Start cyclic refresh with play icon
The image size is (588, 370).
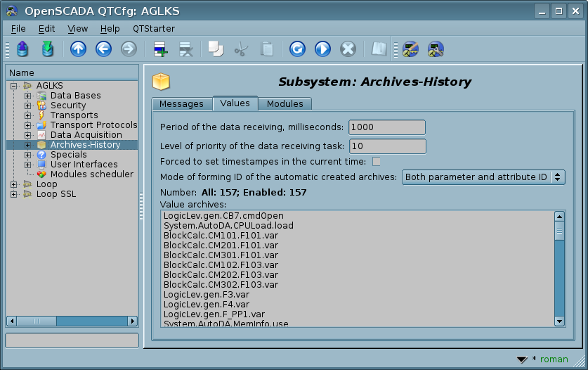pos(322,49)
